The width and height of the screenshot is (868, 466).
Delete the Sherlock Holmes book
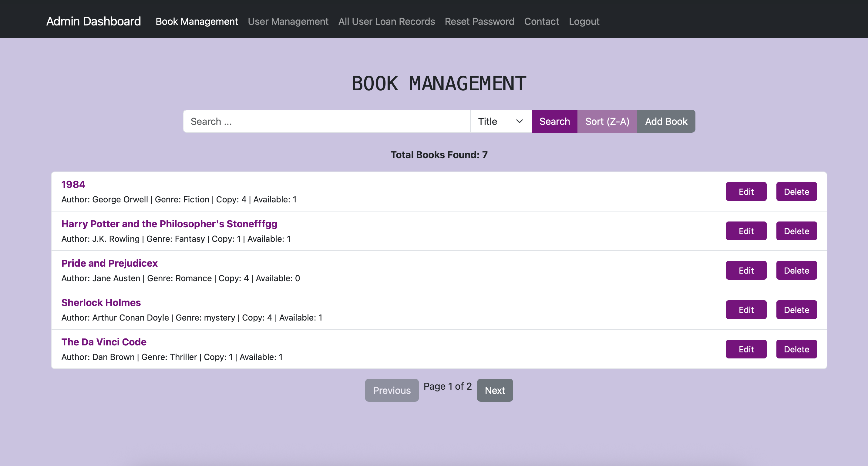click(796, 310)
